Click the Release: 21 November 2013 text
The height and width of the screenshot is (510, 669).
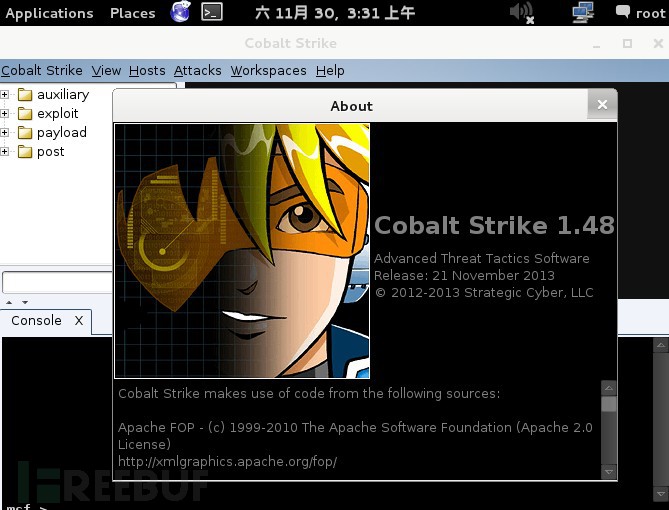click(x=464, y=275)
